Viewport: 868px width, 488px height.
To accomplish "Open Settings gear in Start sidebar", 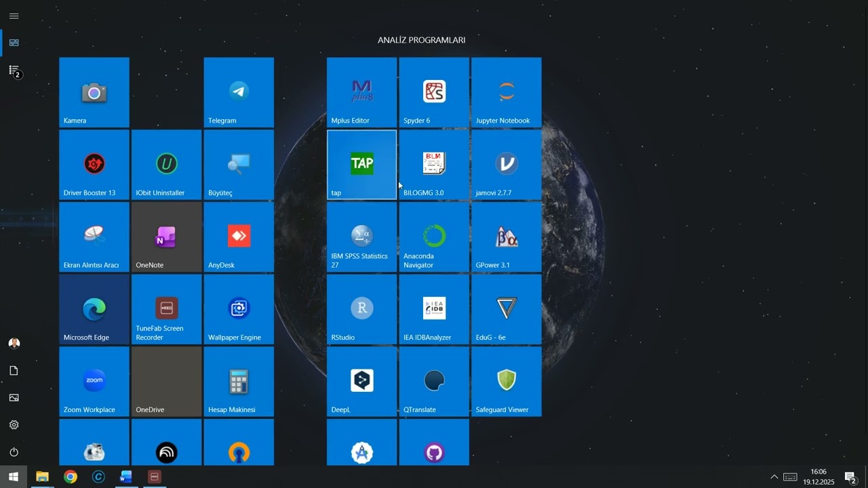I will (14, 424).
